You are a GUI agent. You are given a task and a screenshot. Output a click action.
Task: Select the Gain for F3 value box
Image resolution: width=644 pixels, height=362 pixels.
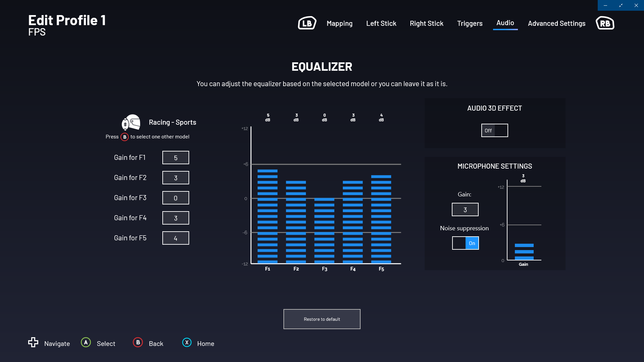tap(175, 198)
